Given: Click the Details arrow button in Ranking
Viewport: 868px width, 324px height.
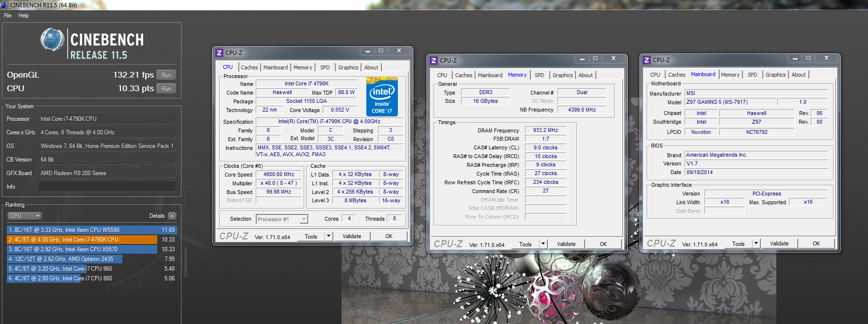Looking at the screenshot, I should coord(172,216).
